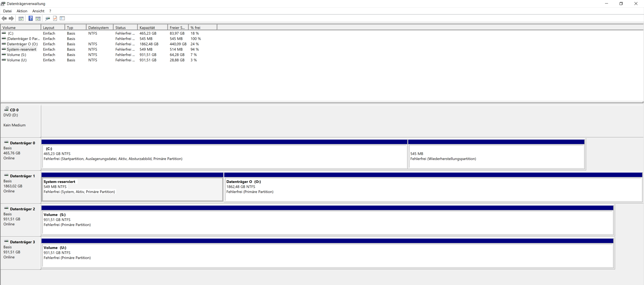Screen dimensions: 644x285
Task: Click the document with orange checkmark icon
Action: pyautogui.click(x=55, y=18)
